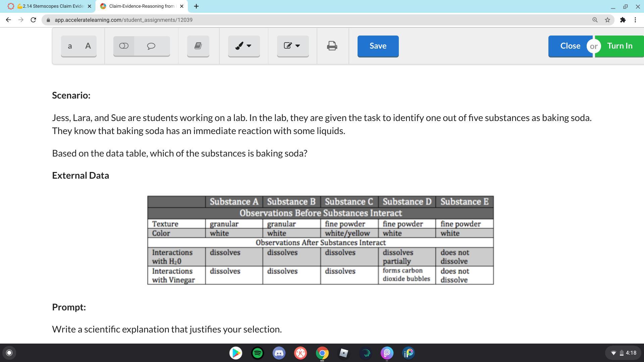644x362 pixels.
Task: Close the Claim-Evidence-Reasoning browser tab
Action: click(182, 6)
